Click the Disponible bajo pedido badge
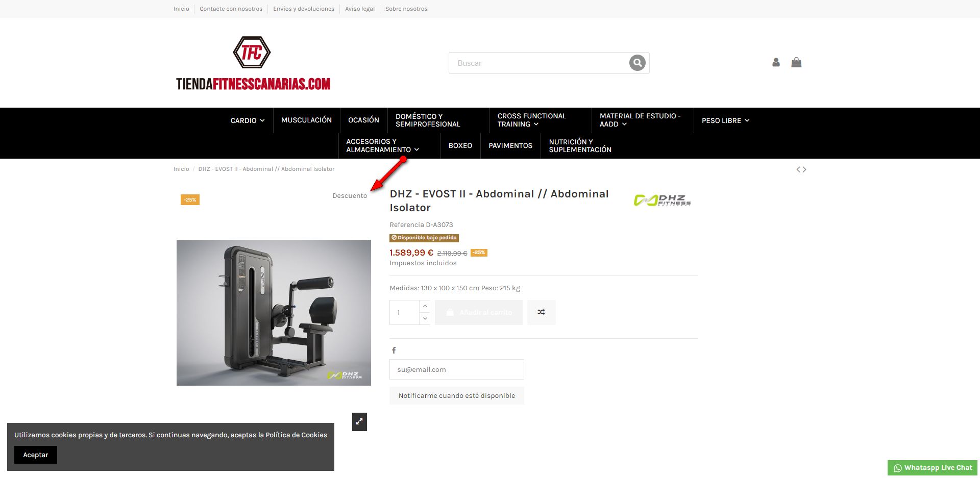The width and height of the screenshot is (980, 478). 424,238
